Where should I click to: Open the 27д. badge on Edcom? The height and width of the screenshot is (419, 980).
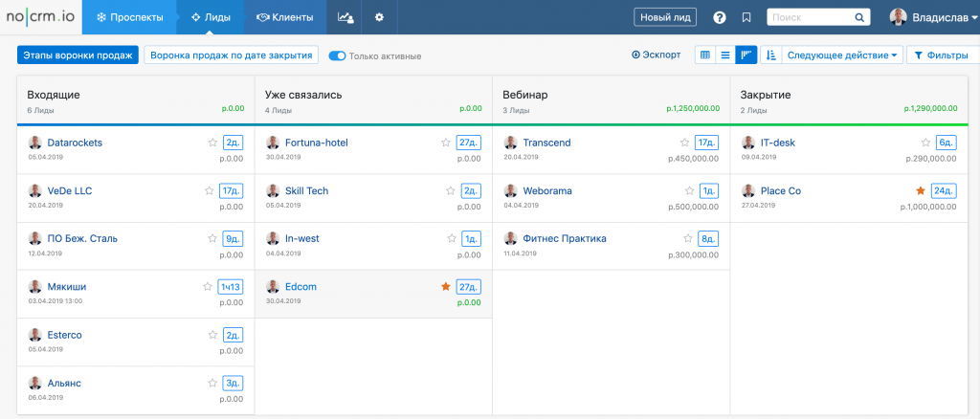469,287
